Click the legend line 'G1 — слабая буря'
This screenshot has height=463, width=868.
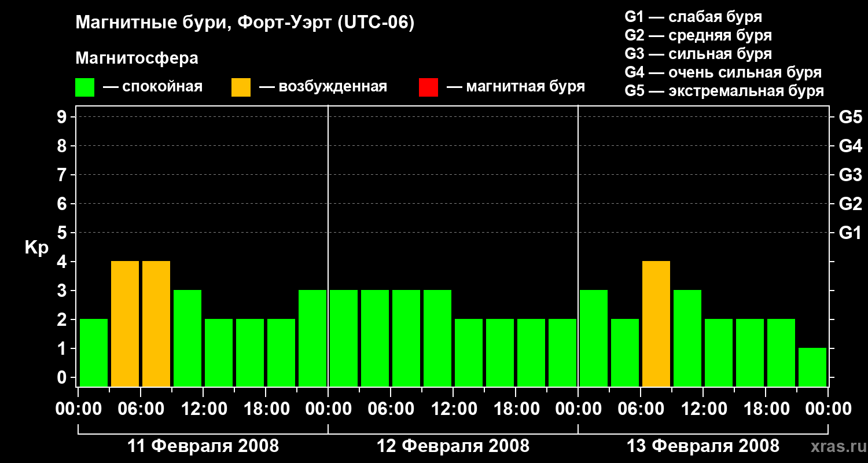[693, 16]
